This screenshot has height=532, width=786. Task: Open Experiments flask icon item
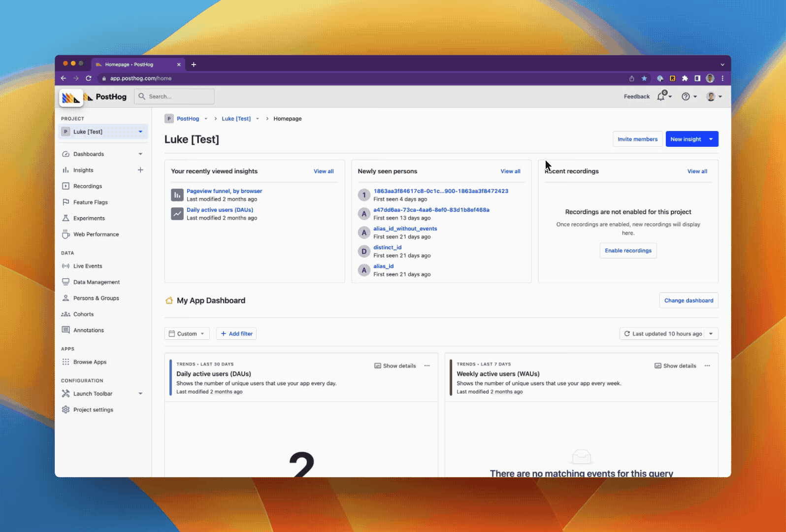89,218
